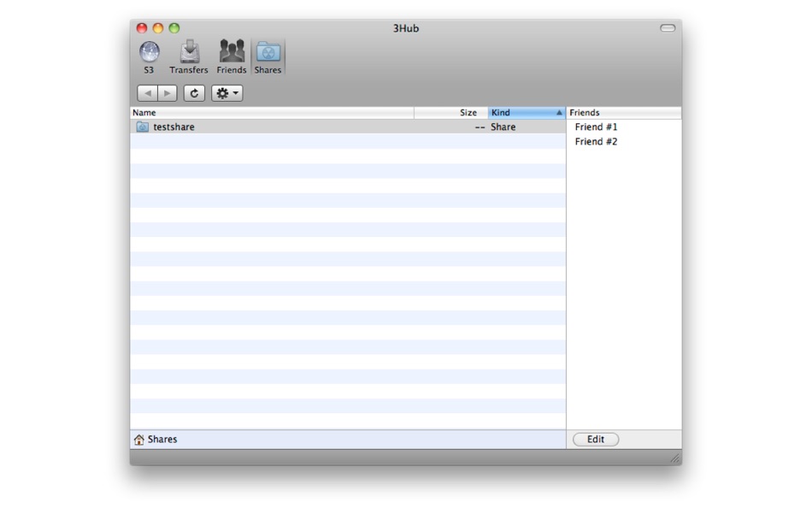Go forward with the right arrow

[168, 93]
